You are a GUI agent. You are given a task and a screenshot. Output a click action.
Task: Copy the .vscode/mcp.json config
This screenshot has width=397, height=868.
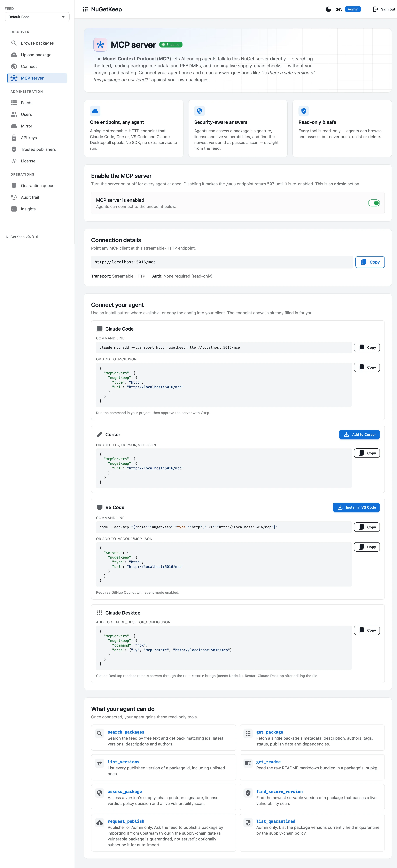click(x=367, y=547)
